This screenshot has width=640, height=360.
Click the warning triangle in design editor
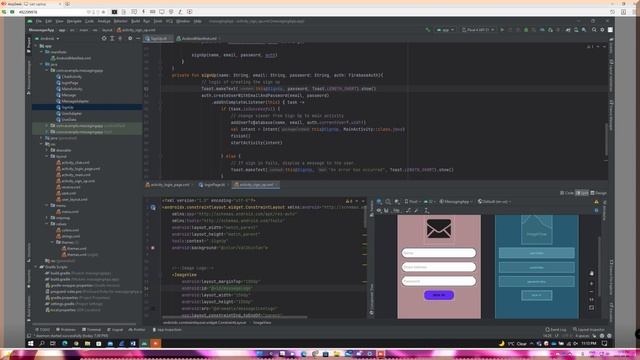tap(596, 202)
